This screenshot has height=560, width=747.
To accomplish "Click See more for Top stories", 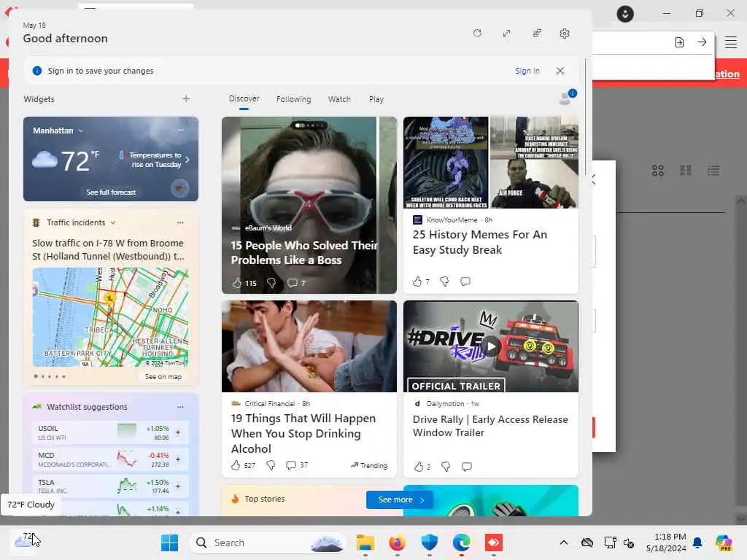I will click(400, 499).
